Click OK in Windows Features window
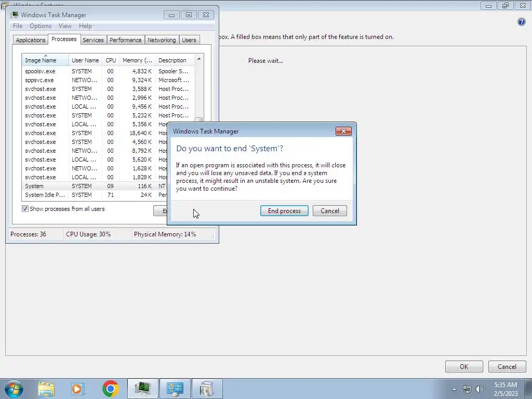The image size is (532, 399). (x=464, y=366)
